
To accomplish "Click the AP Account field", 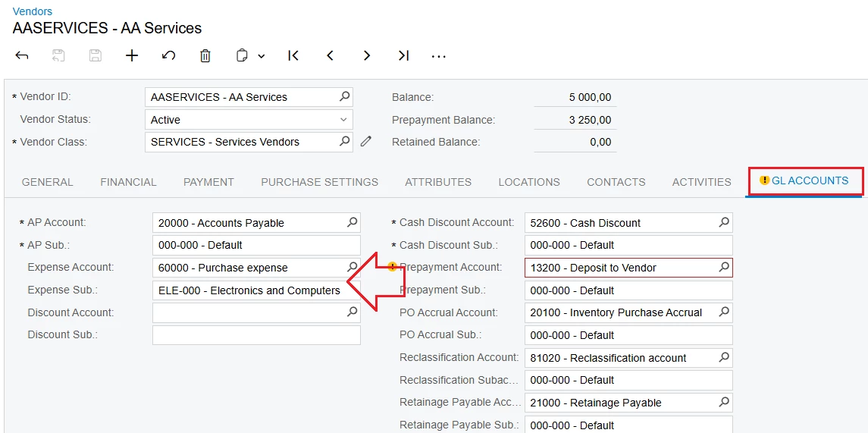I will pos(256,223).
